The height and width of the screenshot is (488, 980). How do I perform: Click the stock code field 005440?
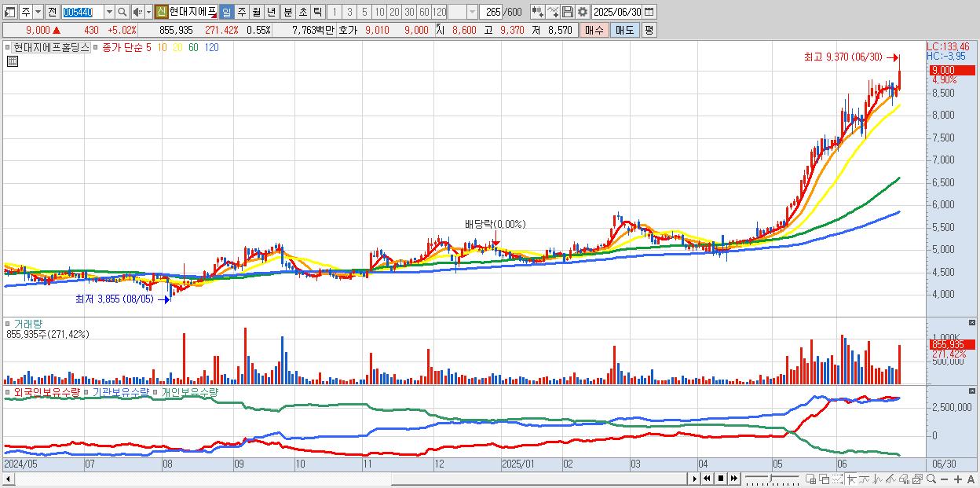(82, 12)
